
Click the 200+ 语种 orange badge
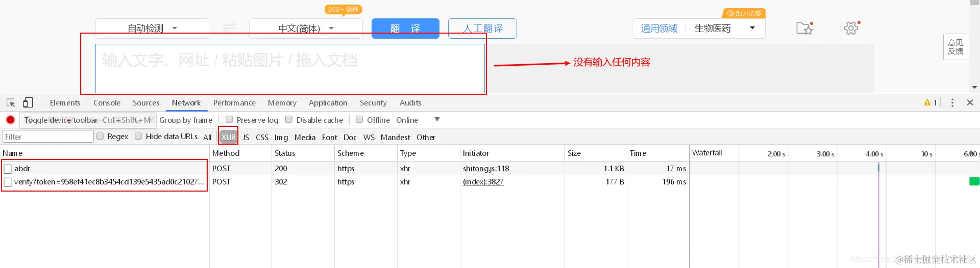(x=344, y=9)
